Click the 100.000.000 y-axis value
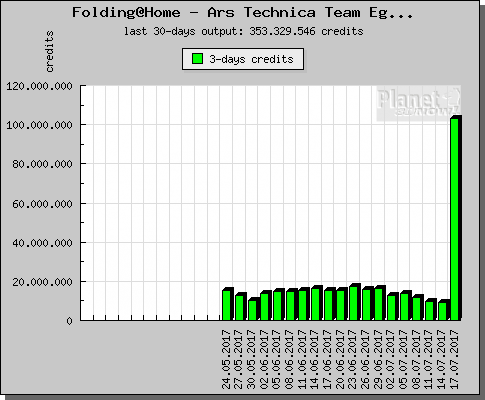The height and width of the screenshot is (400, 485). click(x=39, y=125)
